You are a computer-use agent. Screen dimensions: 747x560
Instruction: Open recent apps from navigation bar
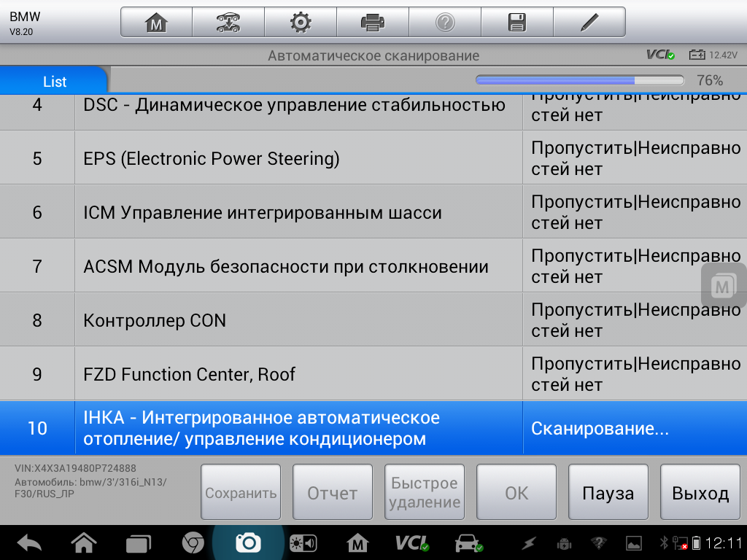pos(138,542)
